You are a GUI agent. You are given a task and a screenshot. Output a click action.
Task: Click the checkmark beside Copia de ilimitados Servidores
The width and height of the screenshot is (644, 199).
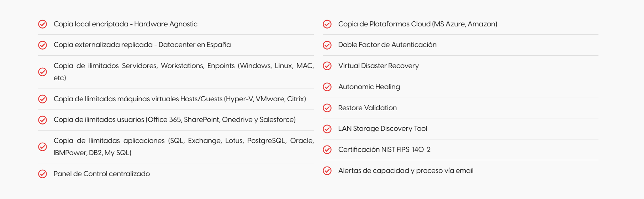click(43, 72)
